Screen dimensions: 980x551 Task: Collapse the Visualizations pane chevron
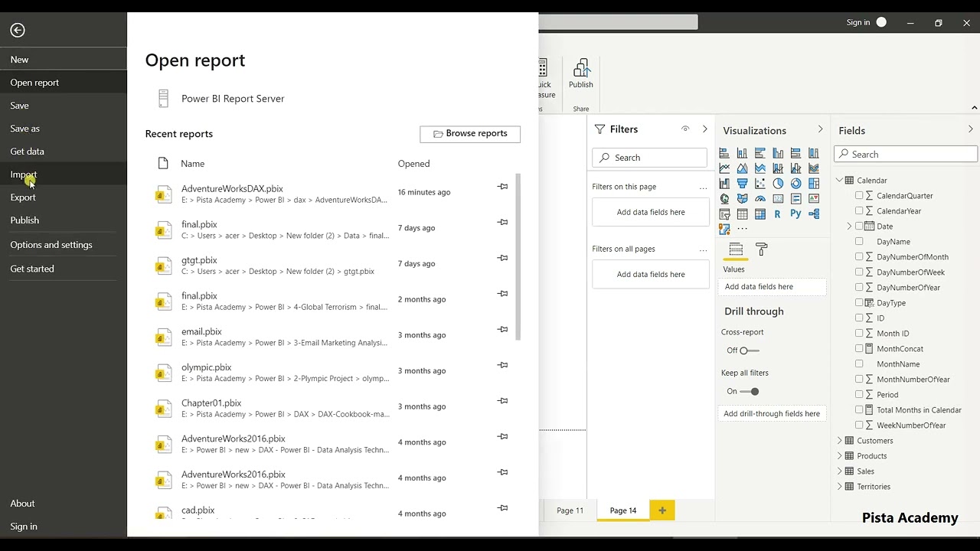820,129
